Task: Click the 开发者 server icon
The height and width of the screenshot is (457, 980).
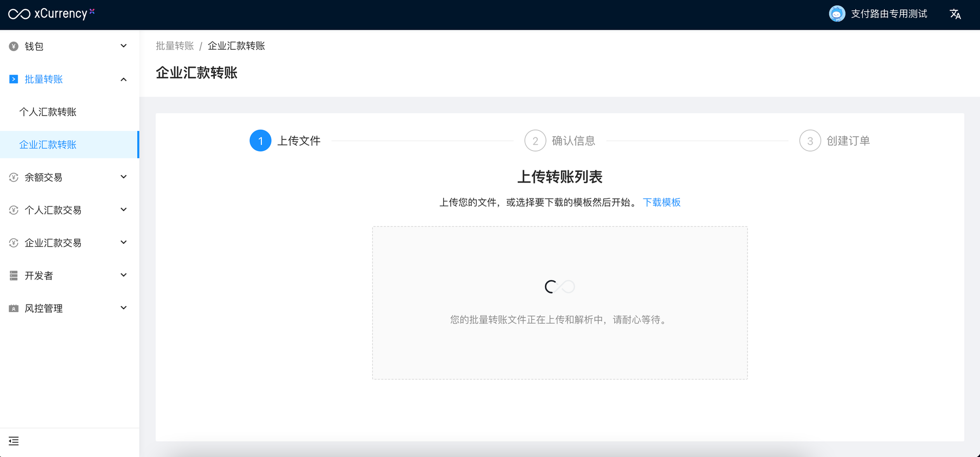Action: 13,275
